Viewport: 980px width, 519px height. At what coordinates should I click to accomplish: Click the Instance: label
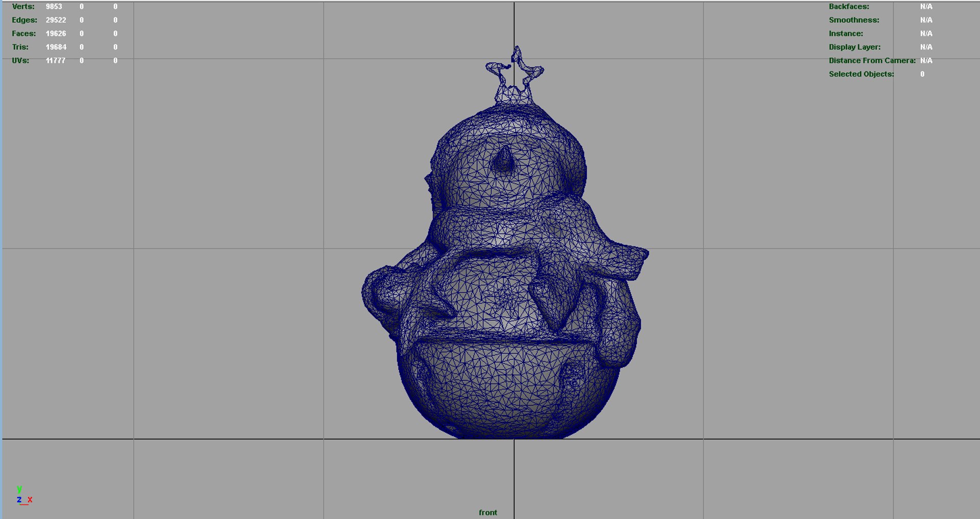pyautogui.click(x=846, y=34)
